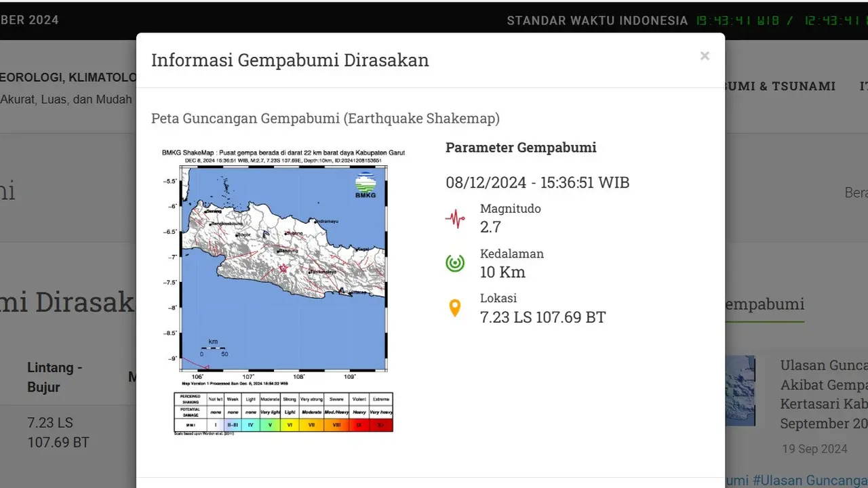Click table cell 7.23 LS 107.69 BT
This screenshot has width=868, height=488.
tap(58, 432)
